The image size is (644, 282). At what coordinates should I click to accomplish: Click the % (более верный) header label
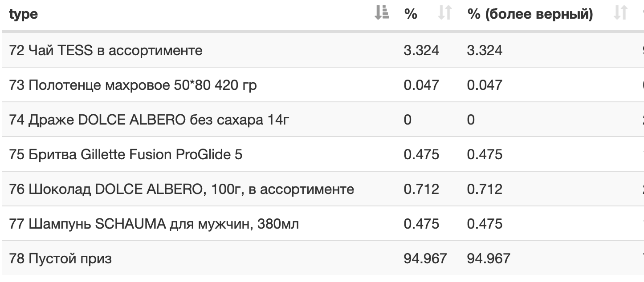pos(530,14)
